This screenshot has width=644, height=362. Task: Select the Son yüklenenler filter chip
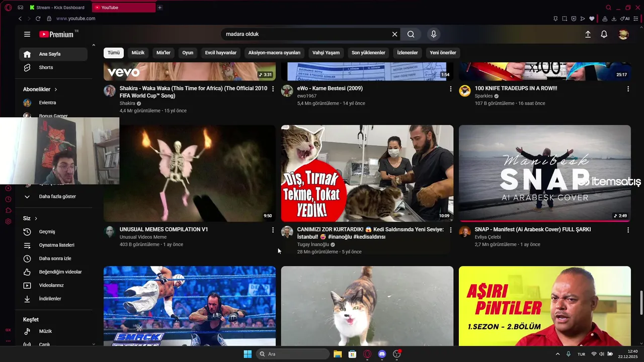pyautogui.click(x=368, y=53)
